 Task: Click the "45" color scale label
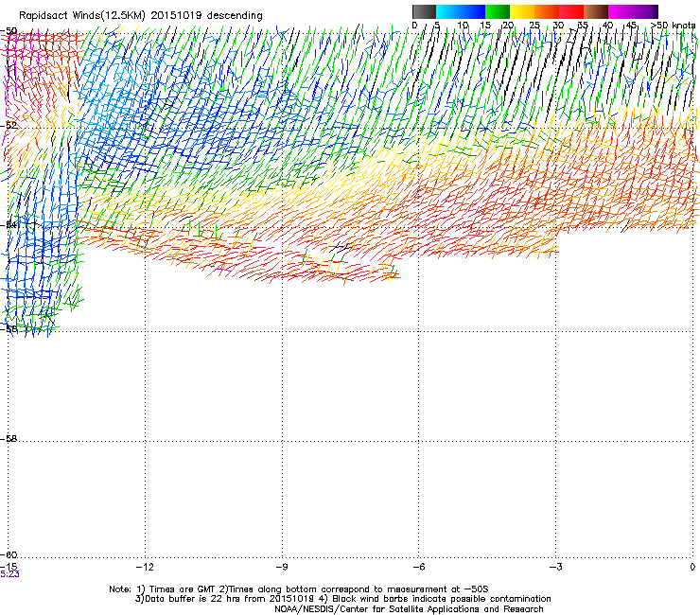631,26
